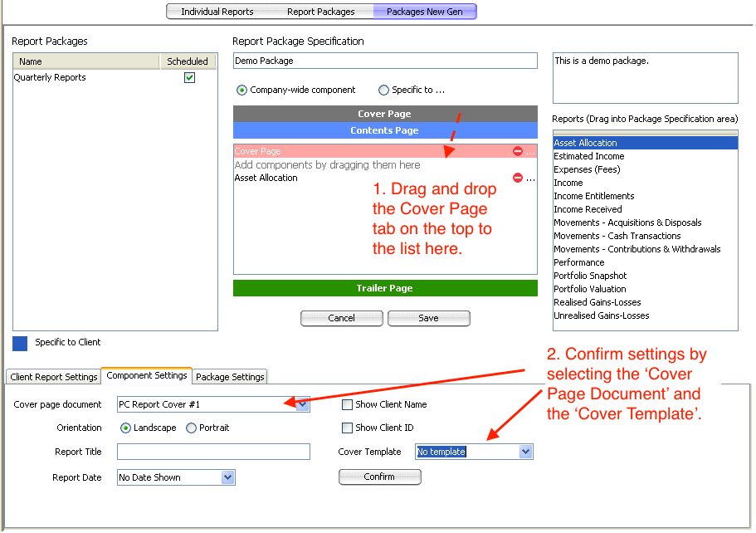Toggle Scheduled checkbox for Quarterly Reports
The width and height of the screenshot is (756, 533).
click(x=189, y=77)
